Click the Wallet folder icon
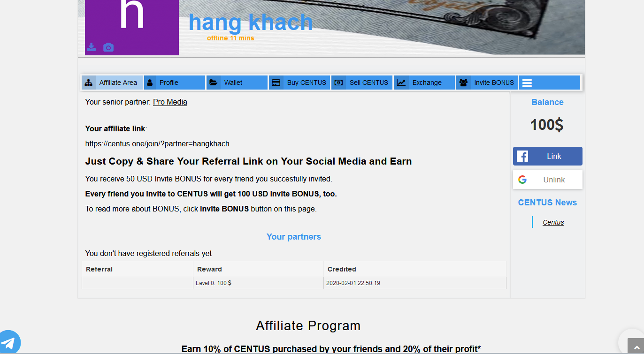The width and height of the screenshot is (644, 354). click(214, 83)
